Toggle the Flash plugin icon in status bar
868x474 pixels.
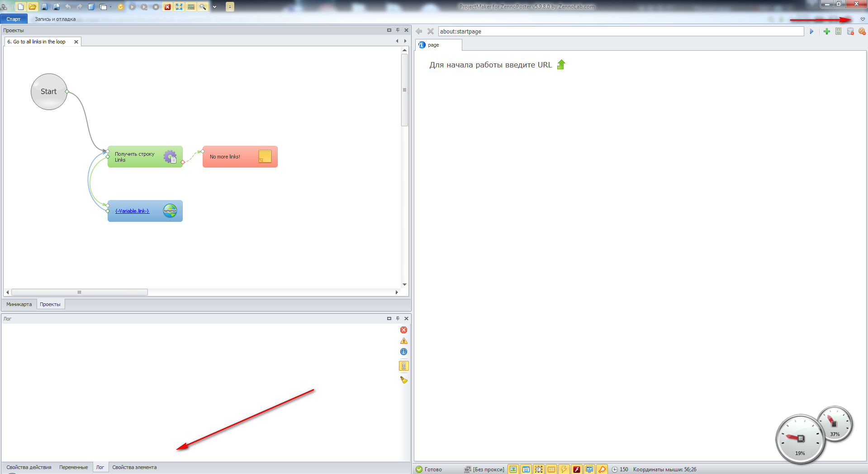pyautogui.click(x=577, y=469)
